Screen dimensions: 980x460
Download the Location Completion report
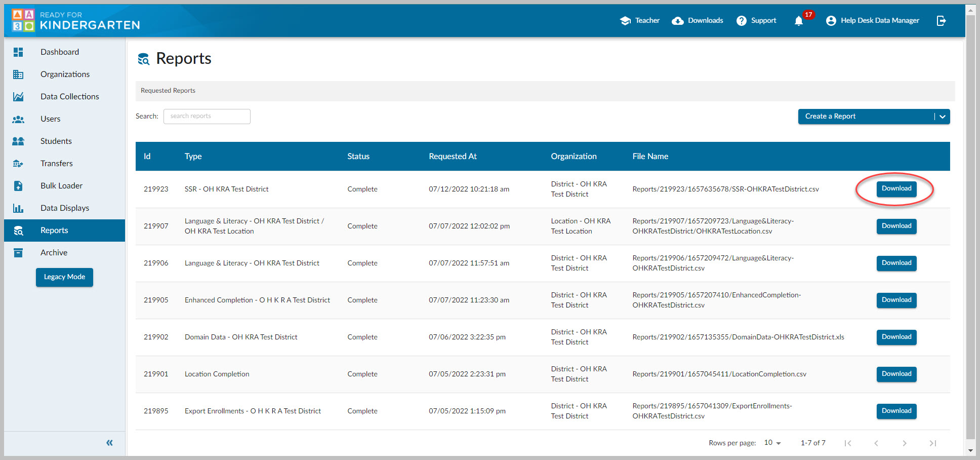(x=896, y=374)
